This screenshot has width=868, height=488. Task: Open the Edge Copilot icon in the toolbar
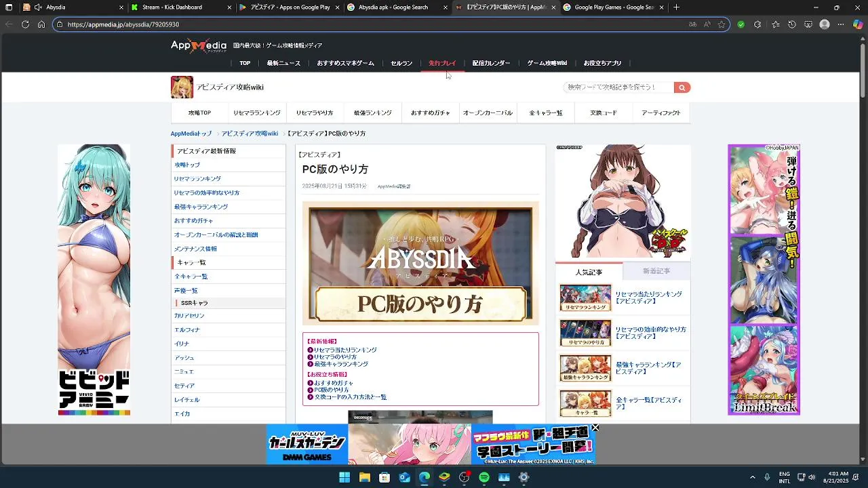pos(858,24)
